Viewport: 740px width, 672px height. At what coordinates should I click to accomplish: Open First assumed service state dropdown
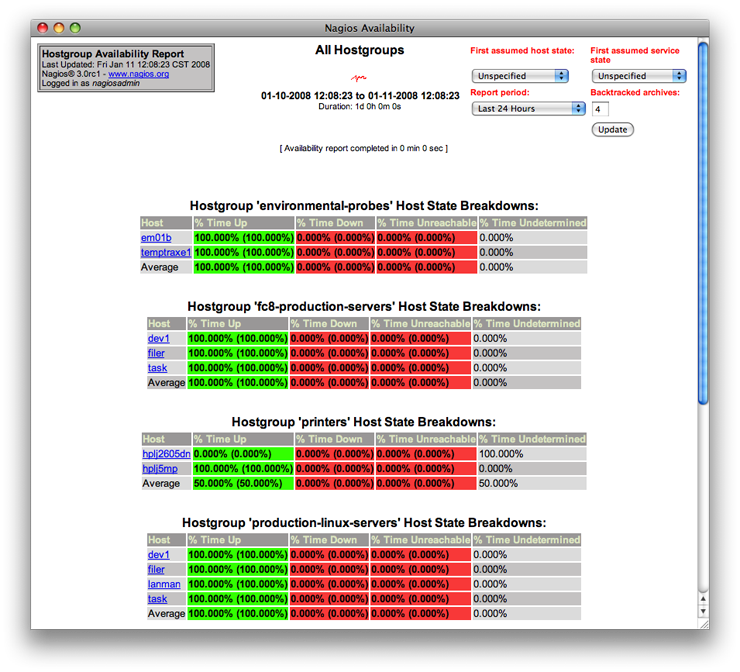(x=639, y=76)
